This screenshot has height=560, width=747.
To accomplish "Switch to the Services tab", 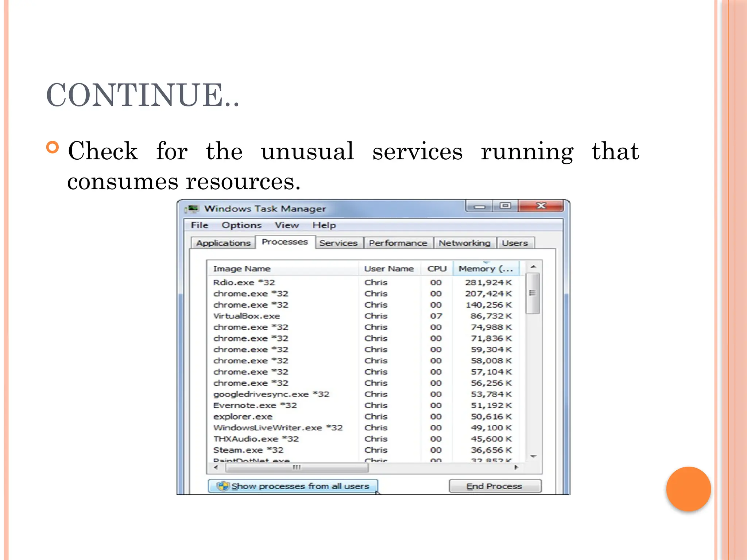I will click(338, 243).
